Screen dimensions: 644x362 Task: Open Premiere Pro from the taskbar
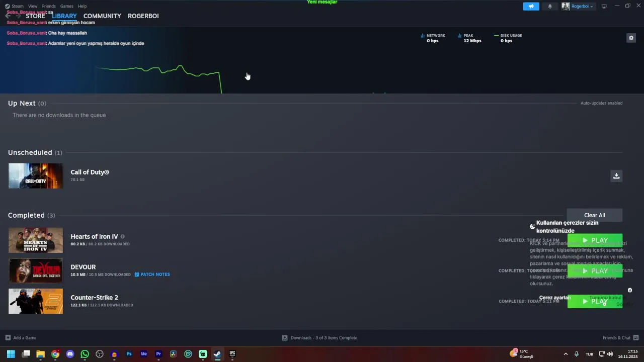(x=158, y=354)
